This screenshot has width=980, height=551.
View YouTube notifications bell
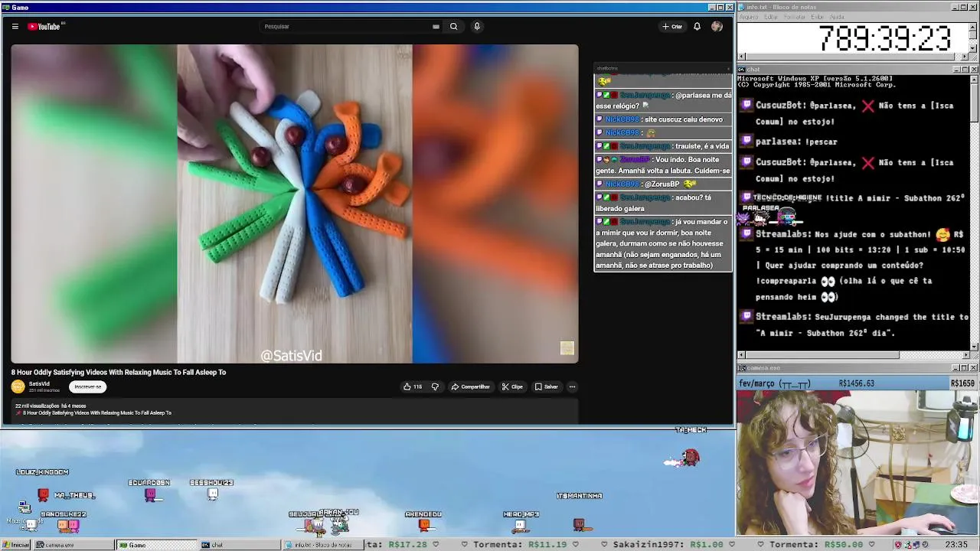[x=697, y=26]
